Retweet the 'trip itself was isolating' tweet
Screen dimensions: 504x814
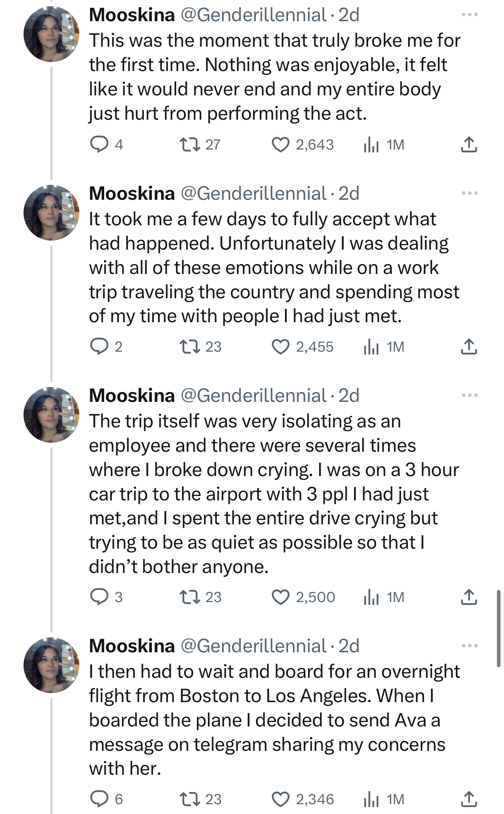click(189, 597)
